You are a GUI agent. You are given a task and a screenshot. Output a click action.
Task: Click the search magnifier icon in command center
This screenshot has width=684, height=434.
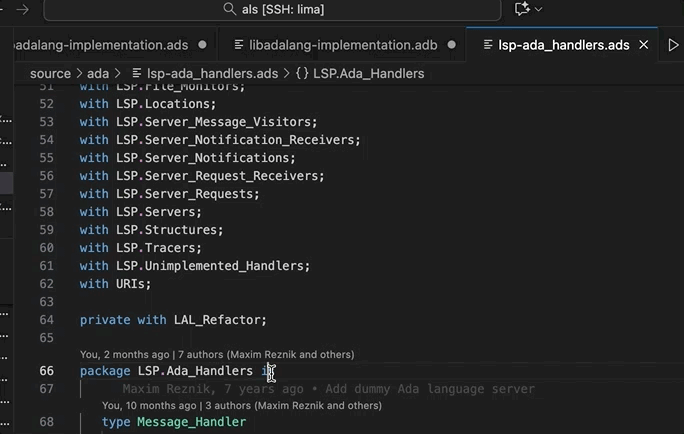coord(230,9)
